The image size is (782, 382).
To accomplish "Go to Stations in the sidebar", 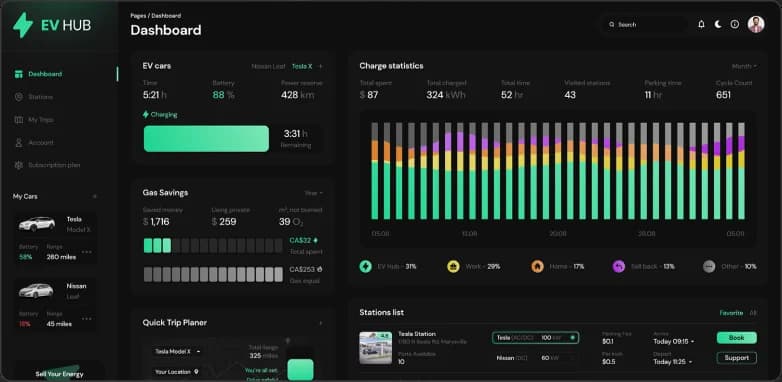I will click(x=40, y=97).
